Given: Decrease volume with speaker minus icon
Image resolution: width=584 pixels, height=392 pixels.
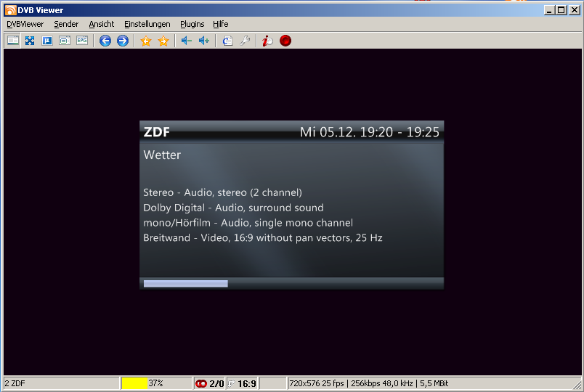Looking at the screenshot, I should (x=186, y=41).
